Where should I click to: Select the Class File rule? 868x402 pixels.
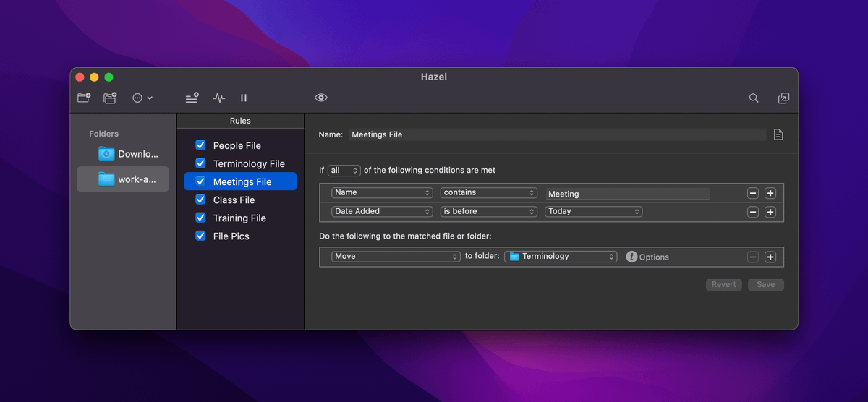234,200
